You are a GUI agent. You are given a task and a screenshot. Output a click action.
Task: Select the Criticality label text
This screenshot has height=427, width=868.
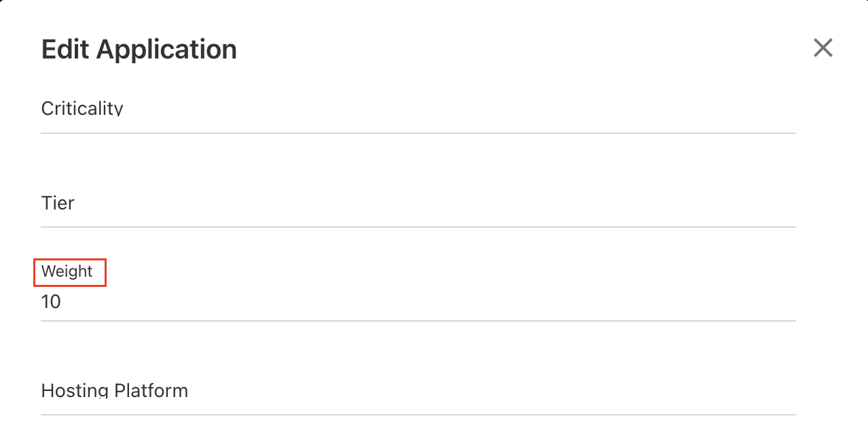tap(82, 108)
